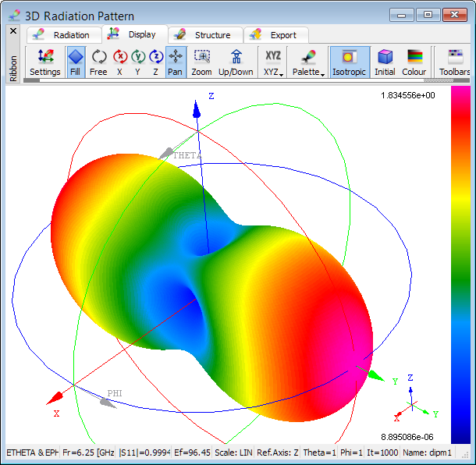Select rotate about Z axis
The image size is (476, 465).
[x=155, y=62]
